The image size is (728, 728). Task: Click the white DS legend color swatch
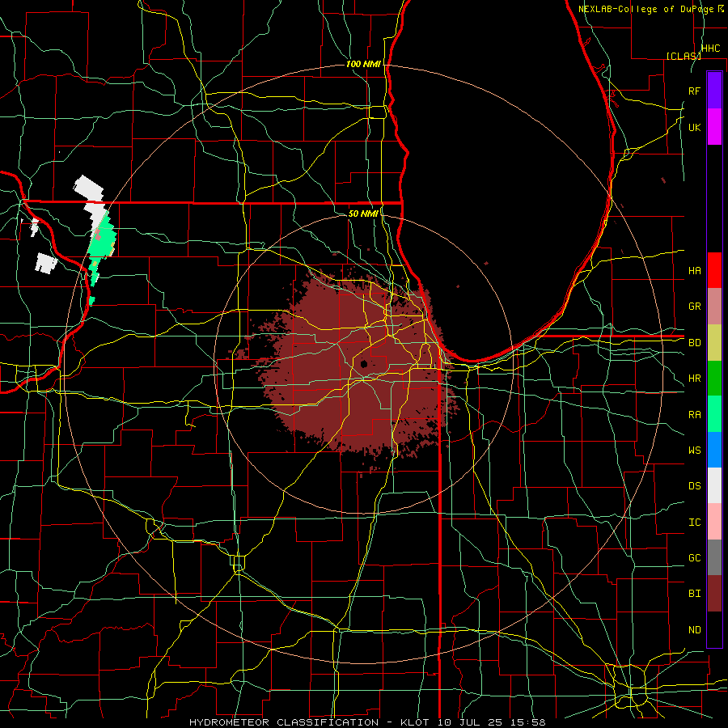coord(714,485)
